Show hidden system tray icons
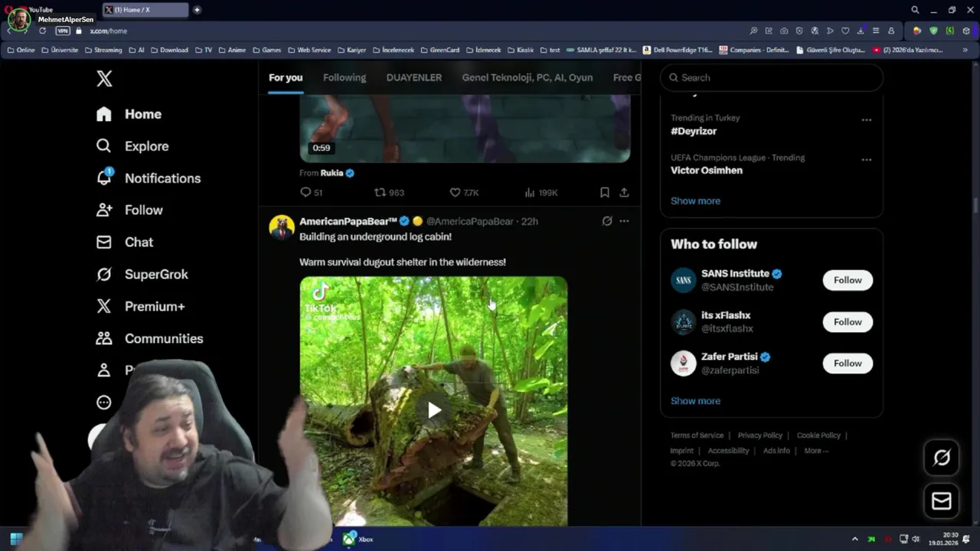Viewport: 980px width, 551px height. tap(854, 539)
